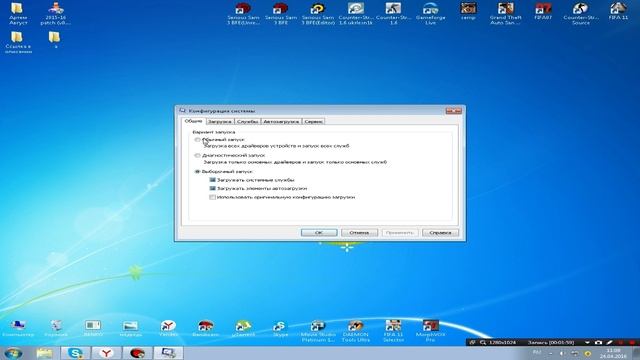Screen dimensions: 640x360
Task: Open the FIFA 11 desktop shortcut
Action: point(618,11)
